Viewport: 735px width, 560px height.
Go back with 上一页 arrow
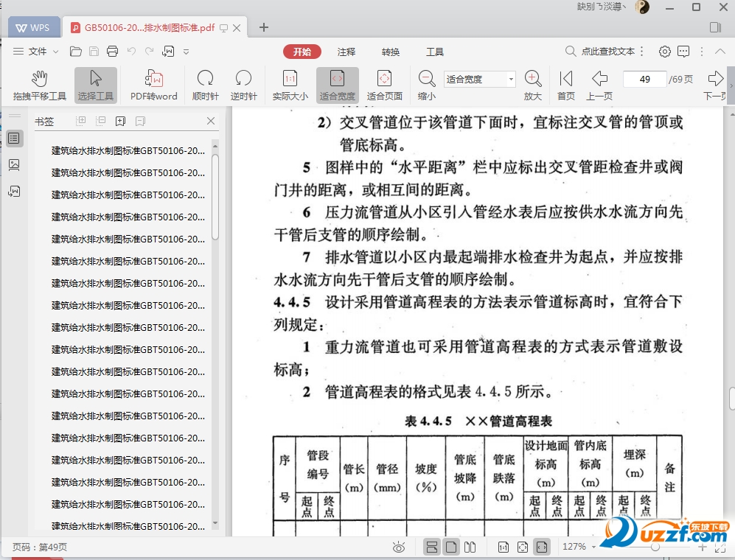click(x=599, y=85)
